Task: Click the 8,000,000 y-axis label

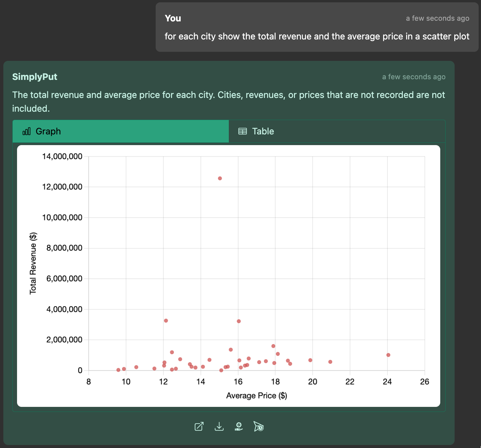Action: [64, 248]
